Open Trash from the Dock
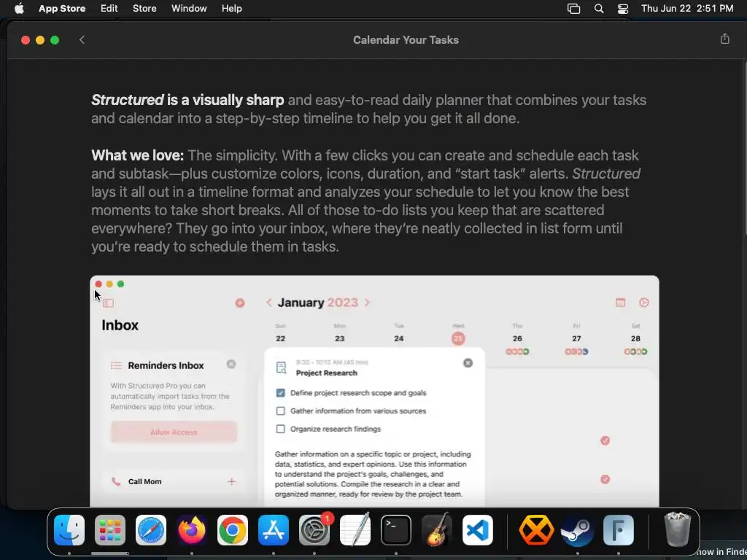This screenshot has width=747, height=560. point(677,530)
